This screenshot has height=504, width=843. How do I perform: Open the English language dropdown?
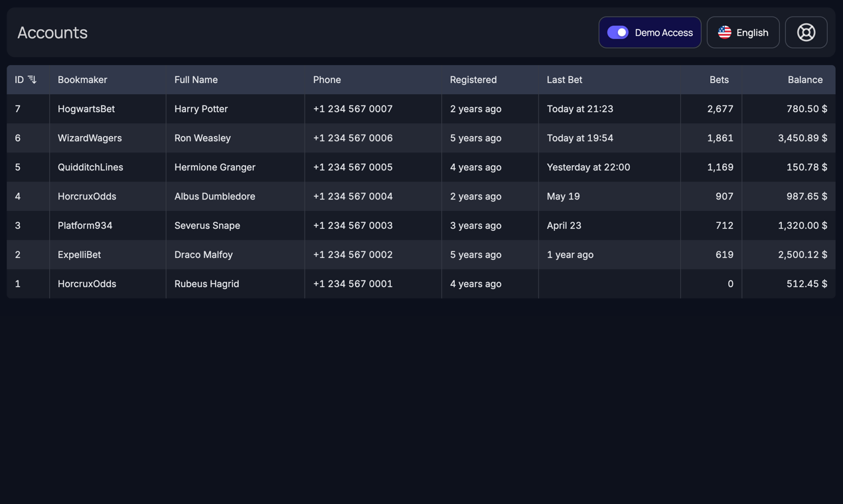[x=743, y=32]
